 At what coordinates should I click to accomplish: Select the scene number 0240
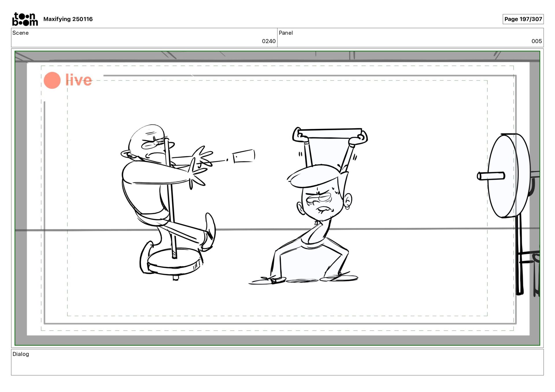click(x=269, y=41)
